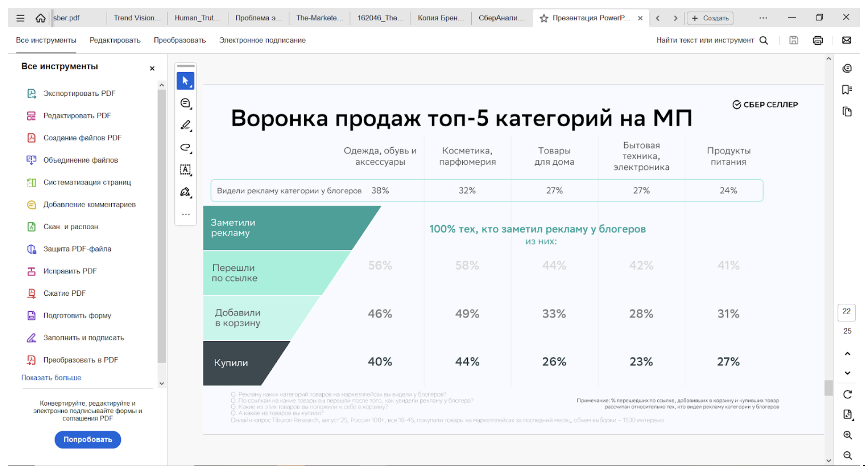Switch to the Trend Vision tab
This screenshot has width=868, height=466.
[137, 18]
